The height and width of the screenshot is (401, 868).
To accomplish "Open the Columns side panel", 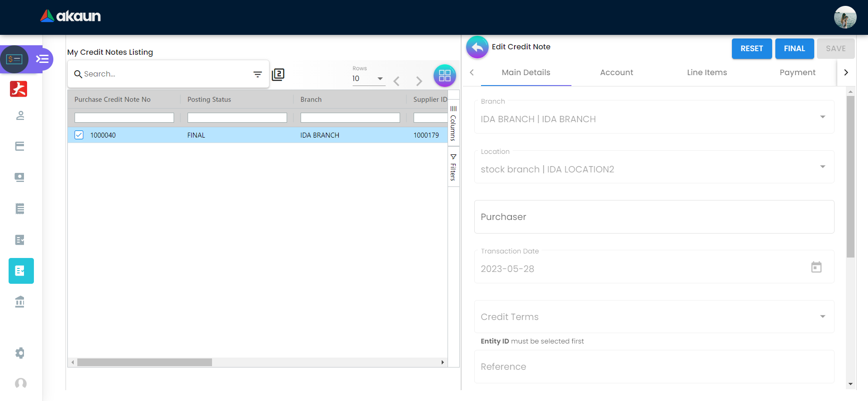I will click(x=453, y=123).
